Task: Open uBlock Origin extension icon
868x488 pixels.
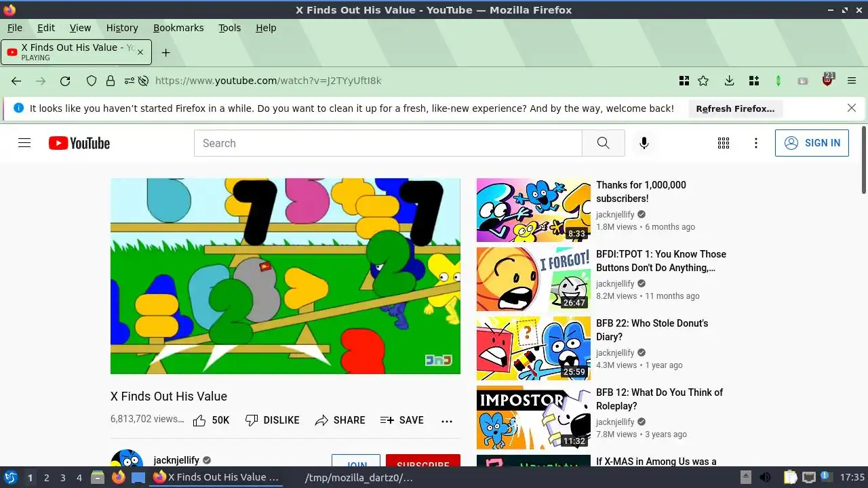Action: tap(827, 79)
